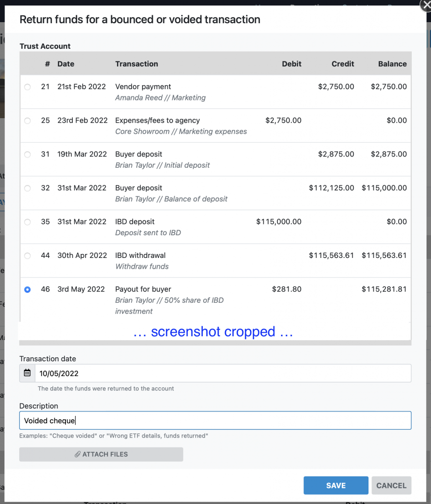Image resolution: width=431 pixels, height=504 pixels.
Task: Click selected radio for Payout for buyer
Action: tap(28, 289)
